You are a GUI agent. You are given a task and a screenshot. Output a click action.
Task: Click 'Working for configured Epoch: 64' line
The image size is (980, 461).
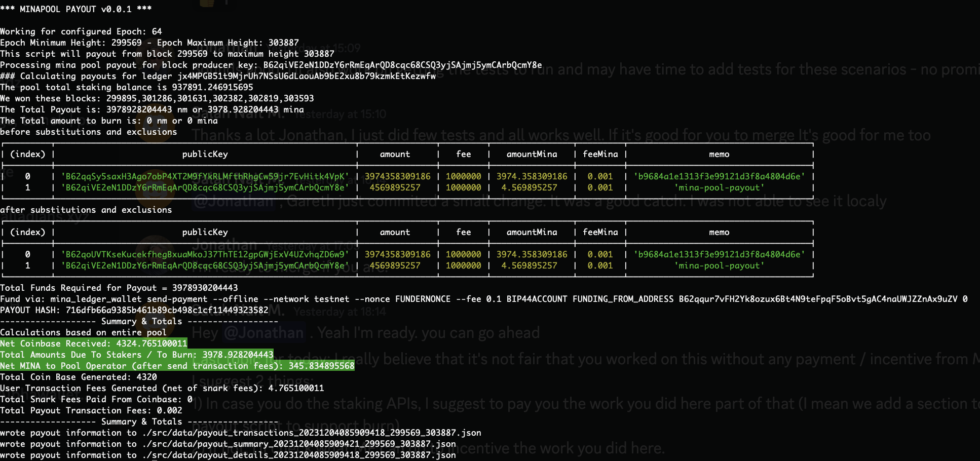[x=81, y=31]
